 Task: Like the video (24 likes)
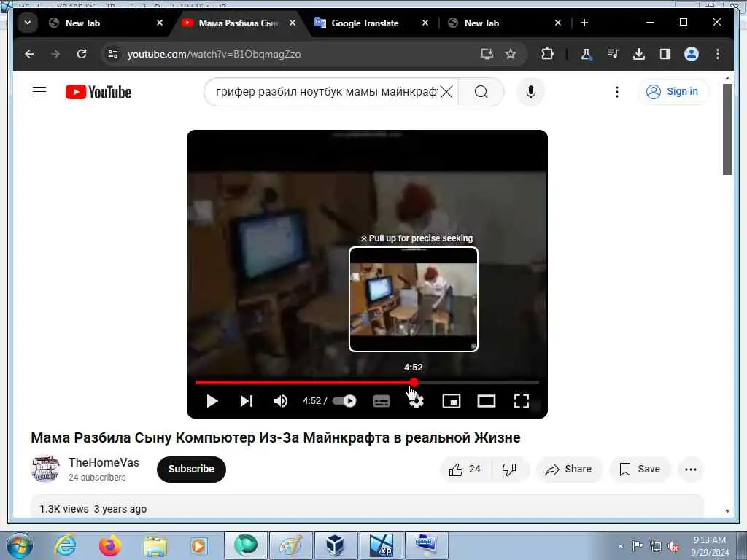pyautogui.click(x=465, y=469)
